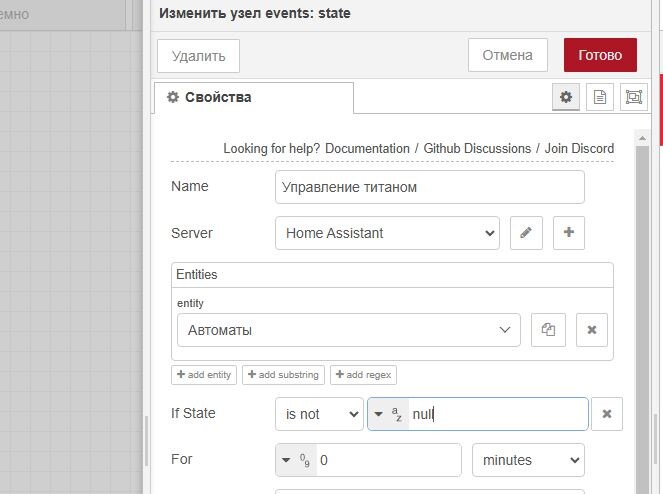Image resolution: width=663 pixels, height=494 pixels.
Task: Open the Github Discussions link
Action: point(477,148)
